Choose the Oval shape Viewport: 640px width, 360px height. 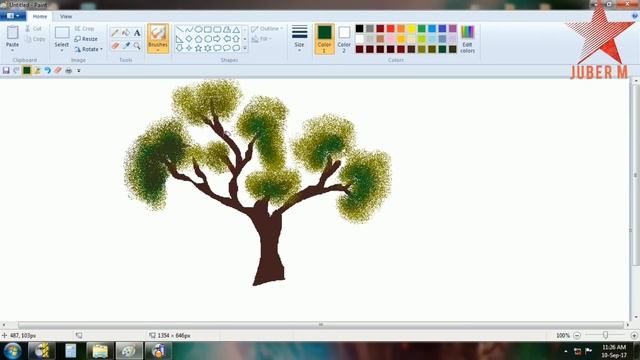click(x=198, y=30)
